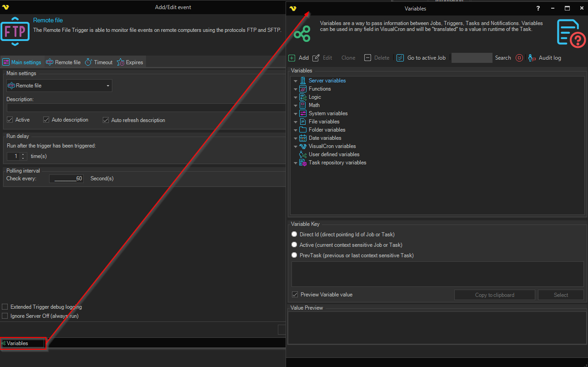Click the Add variable plus icon
This screenshot has width=588, height=367.
click(292, 58)
